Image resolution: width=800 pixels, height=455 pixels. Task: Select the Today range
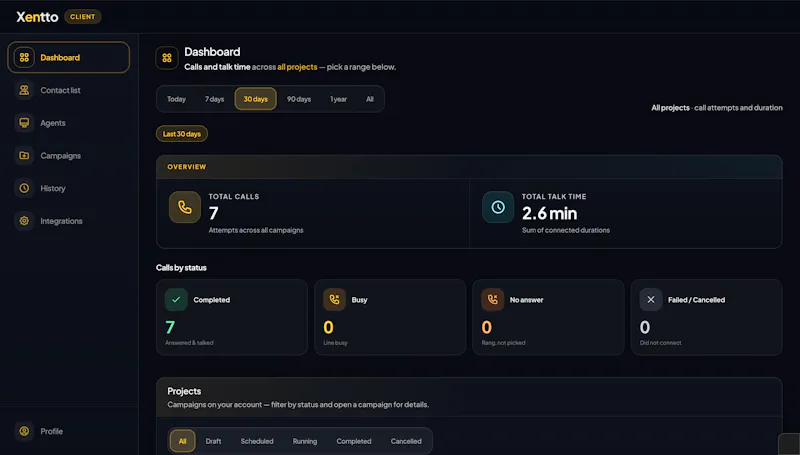[x=177, y=99]
